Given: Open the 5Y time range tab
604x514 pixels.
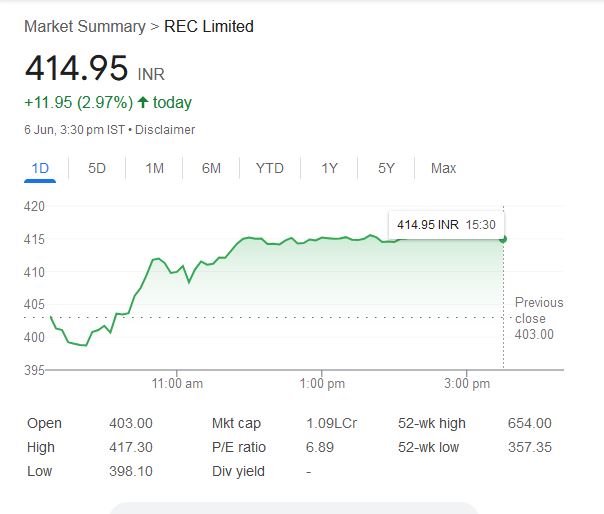Looking at the screenshot, I should pyautogui.click(x=386, y=168).
